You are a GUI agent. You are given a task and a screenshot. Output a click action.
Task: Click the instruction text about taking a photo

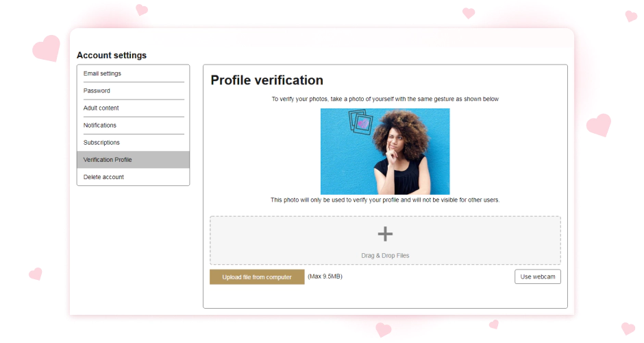click(x=385, y=99)
